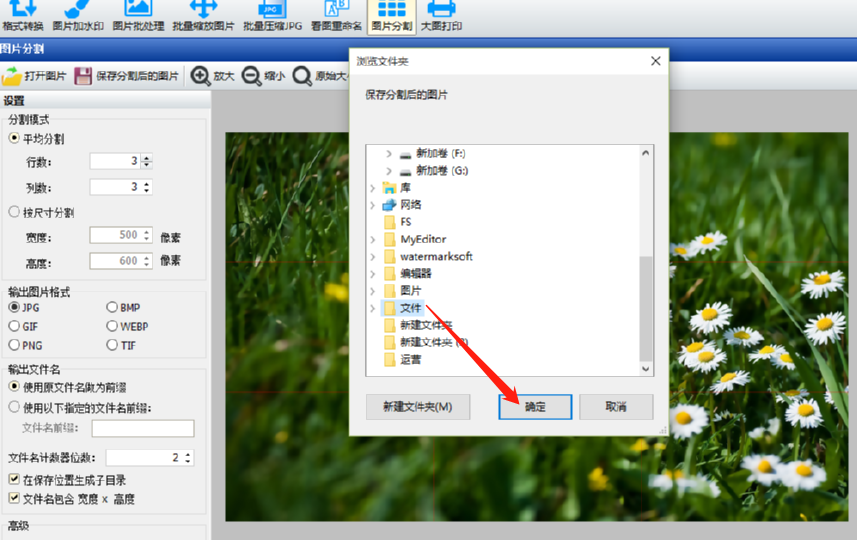Screen dimensions: 857x540
Task: Click the 保存分割后的图片 save icon
Action: tap(83, 76)
